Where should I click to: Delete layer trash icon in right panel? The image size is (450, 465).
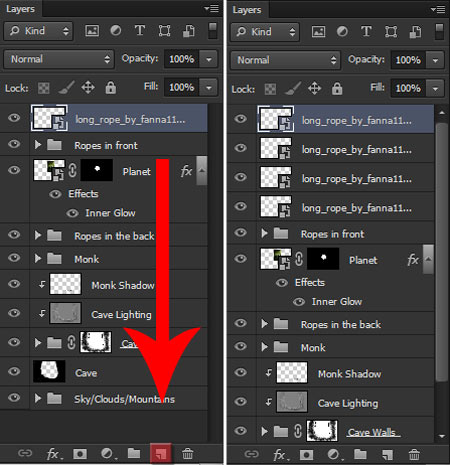click(414, 455)
